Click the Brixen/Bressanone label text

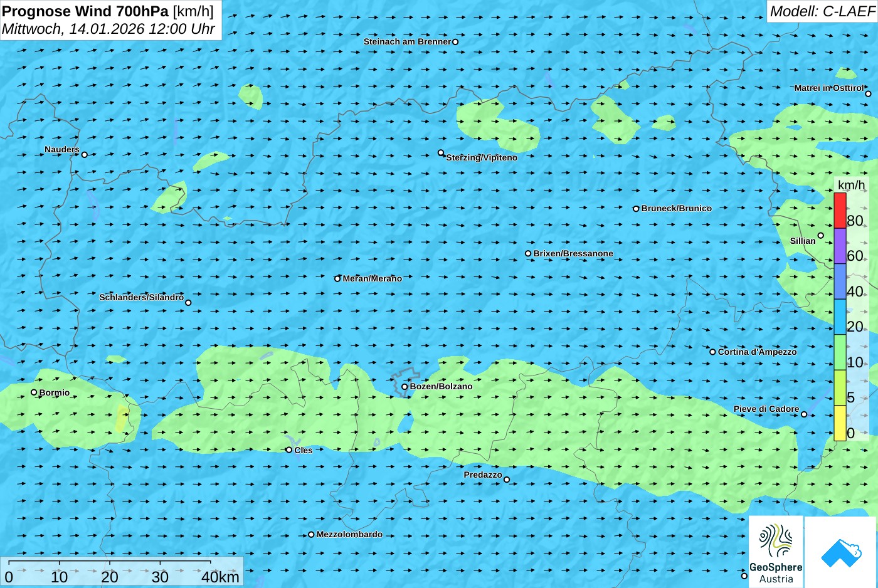point(573,253)
